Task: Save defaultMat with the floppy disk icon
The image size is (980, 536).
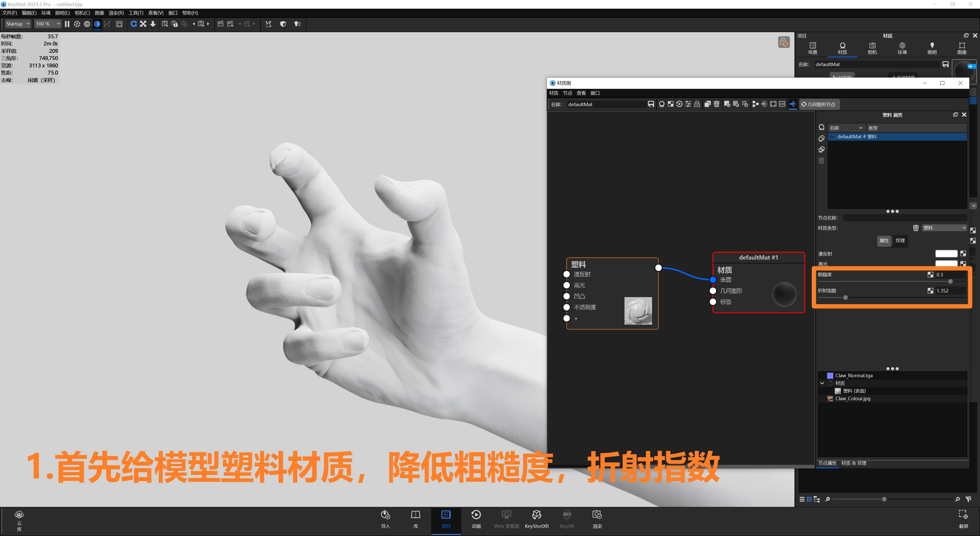Action: click(651, 104)
